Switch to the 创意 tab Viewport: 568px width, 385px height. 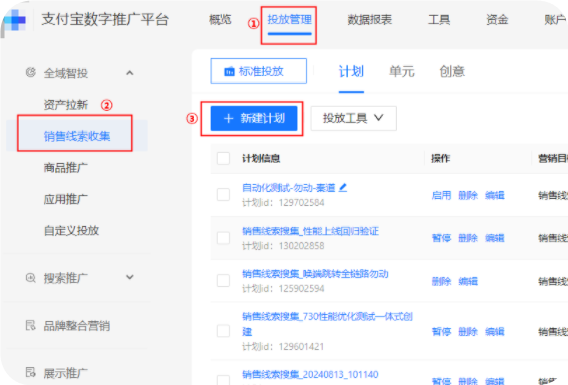click(452, 71)
